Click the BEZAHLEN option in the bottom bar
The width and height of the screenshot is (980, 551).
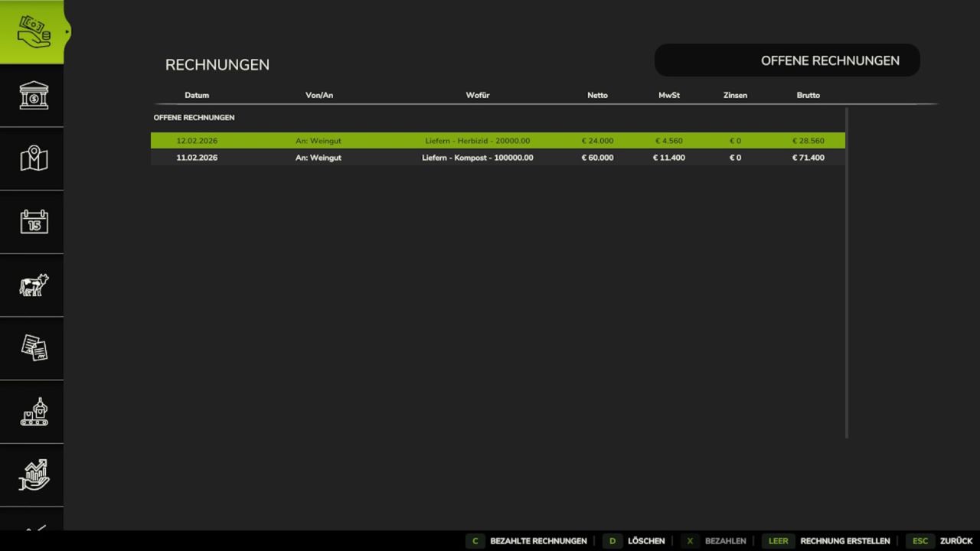[x=724, y=540]
